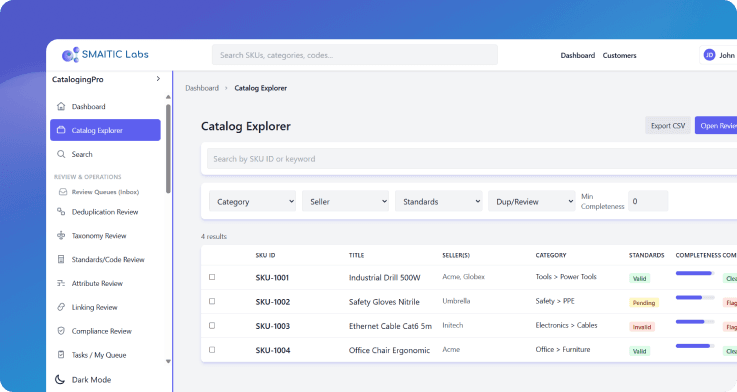Screen dimensions: 737x392
Task: Open Taxonomy Review page
Action: tap(105, 235)
